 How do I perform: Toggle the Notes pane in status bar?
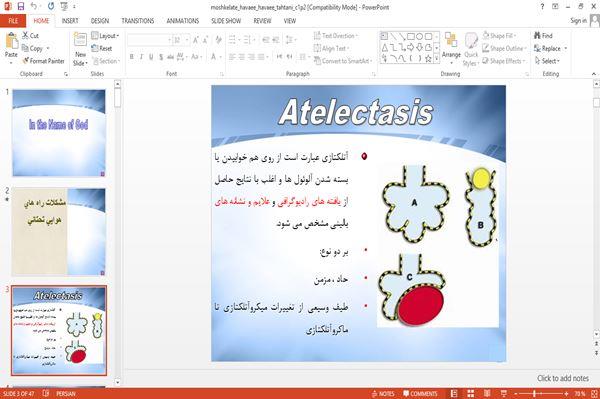[382, 393]
